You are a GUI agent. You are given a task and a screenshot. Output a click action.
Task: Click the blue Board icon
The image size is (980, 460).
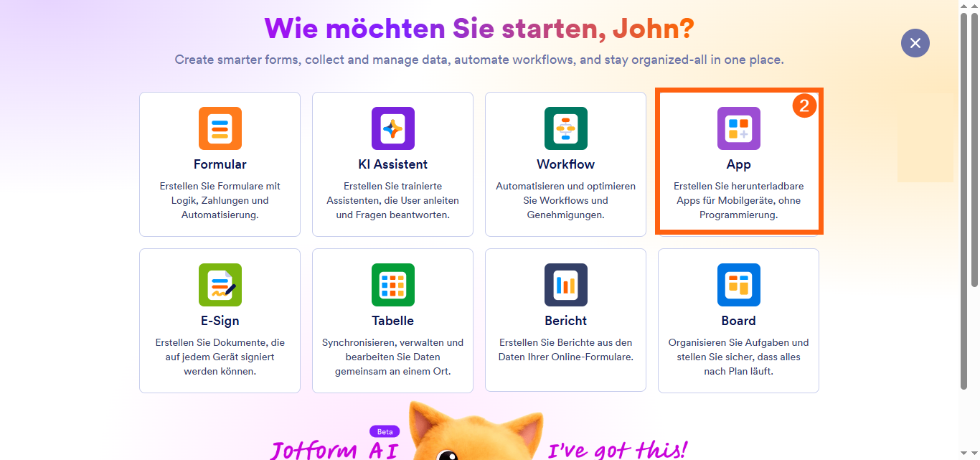tap(738, 285)
